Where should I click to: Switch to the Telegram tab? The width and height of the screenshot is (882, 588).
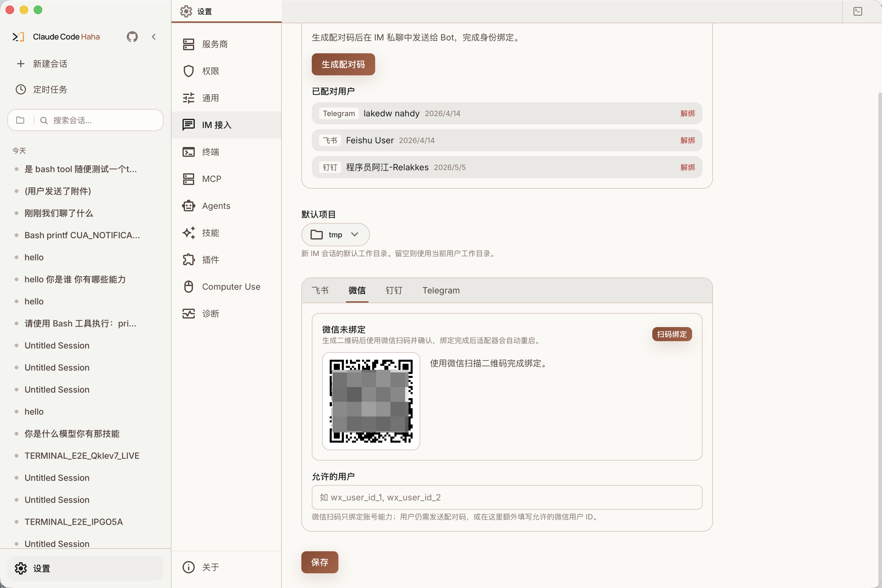[441, 291]
